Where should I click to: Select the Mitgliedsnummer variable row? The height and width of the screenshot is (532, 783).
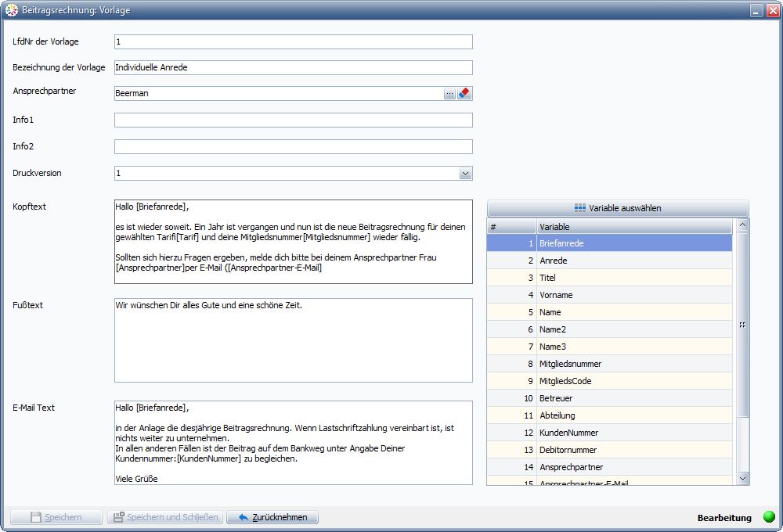tap(610, 364)
